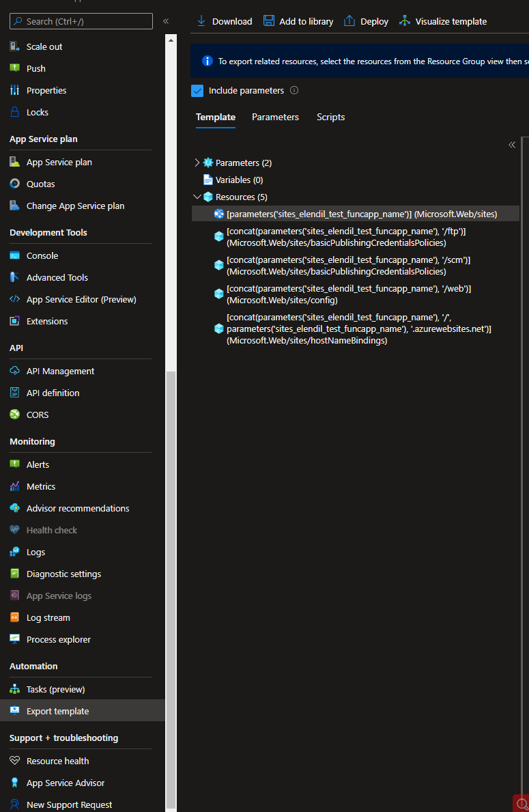Click the CORS icon under API
529x812 pixels.
point(14,415)
